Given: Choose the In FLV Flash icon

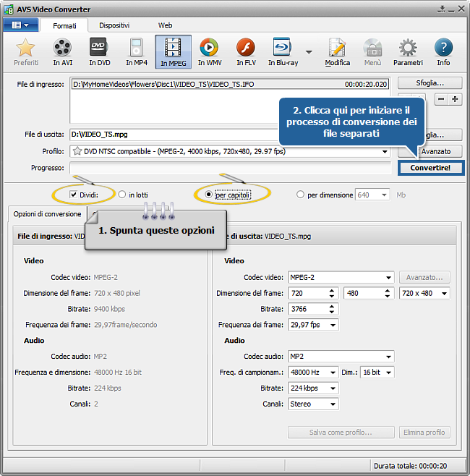Looking at the screenshot, I should click(246, 51).
